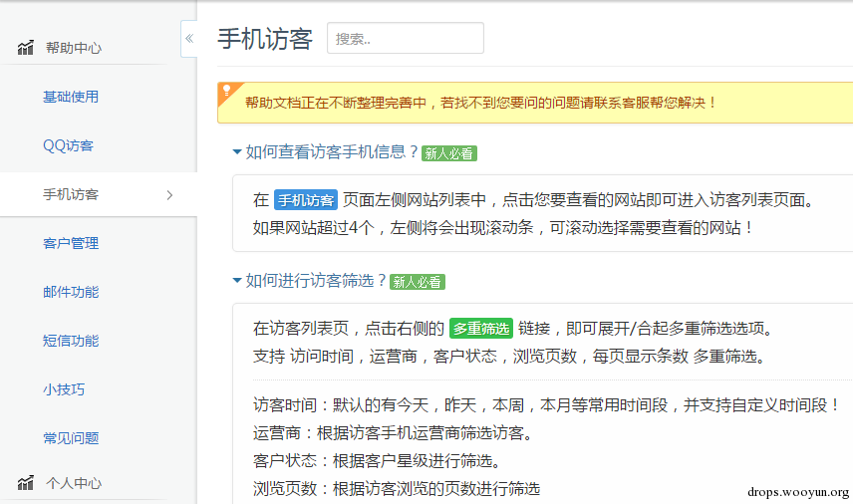Click the blue 手机访客 label badge
Image resolution: width=853 pixels, height=504 pixels.
coord(306,199)
